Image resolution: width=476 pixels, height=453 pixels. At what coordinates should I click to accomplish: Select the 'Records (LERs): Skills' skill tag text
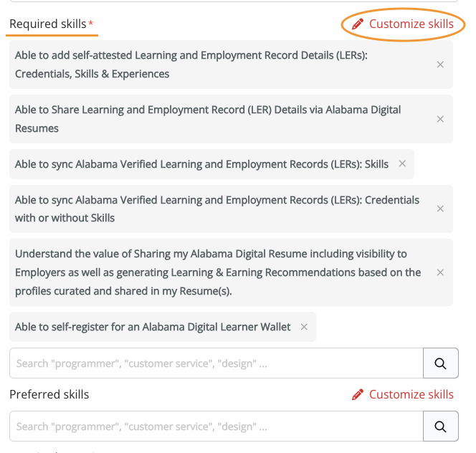tap(202, 164)
